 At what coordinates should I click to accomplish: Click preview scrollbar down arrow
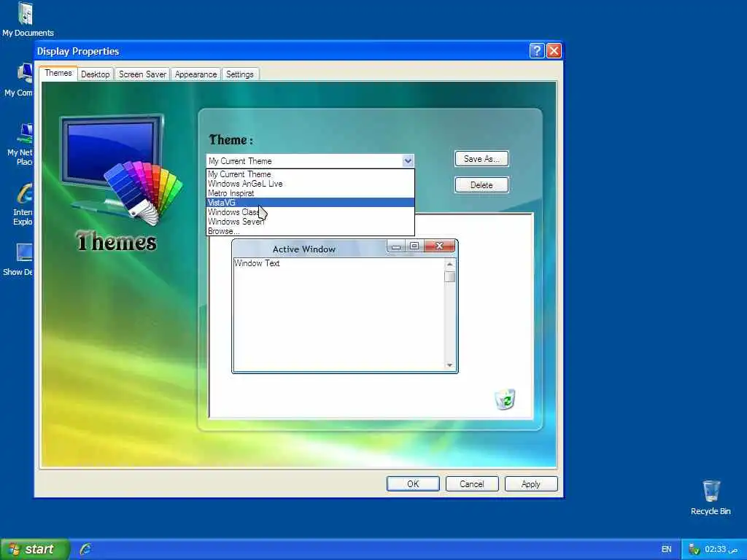pos(449,365)
